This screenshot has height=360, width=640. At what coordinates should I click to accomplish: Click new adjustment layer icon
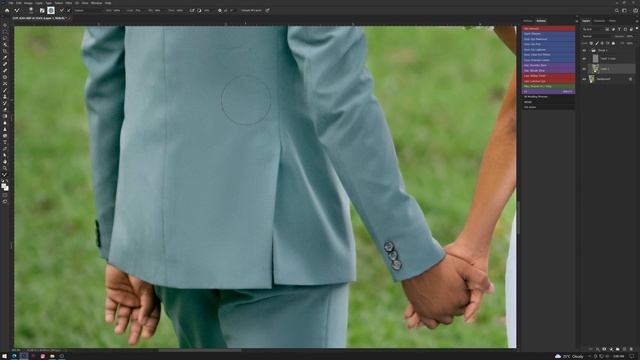[611, 349]
